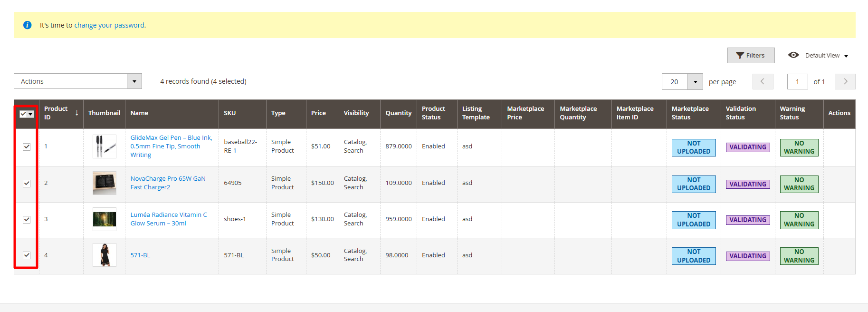Uncheck the checkbox for product ID 1
The width and height of the screenshot is (868, 312).
pyautogui.click(x=27, y=146)
